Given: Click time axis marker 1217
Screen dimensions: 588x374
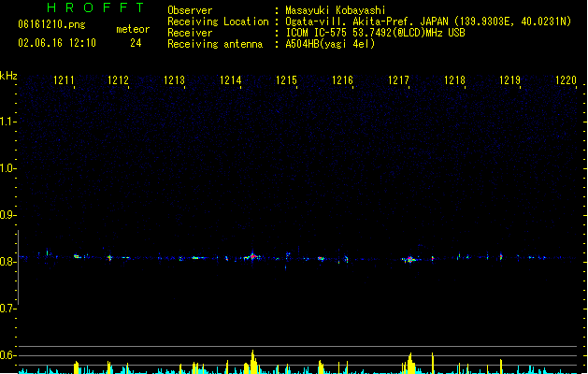Looking at the screenshot, I should pos(398,80).
